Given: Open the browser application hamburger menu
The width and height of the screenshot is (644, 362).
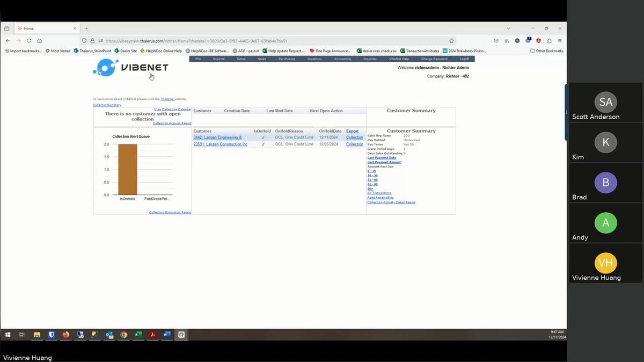Looking at the screenshot, I should point(560,41).
